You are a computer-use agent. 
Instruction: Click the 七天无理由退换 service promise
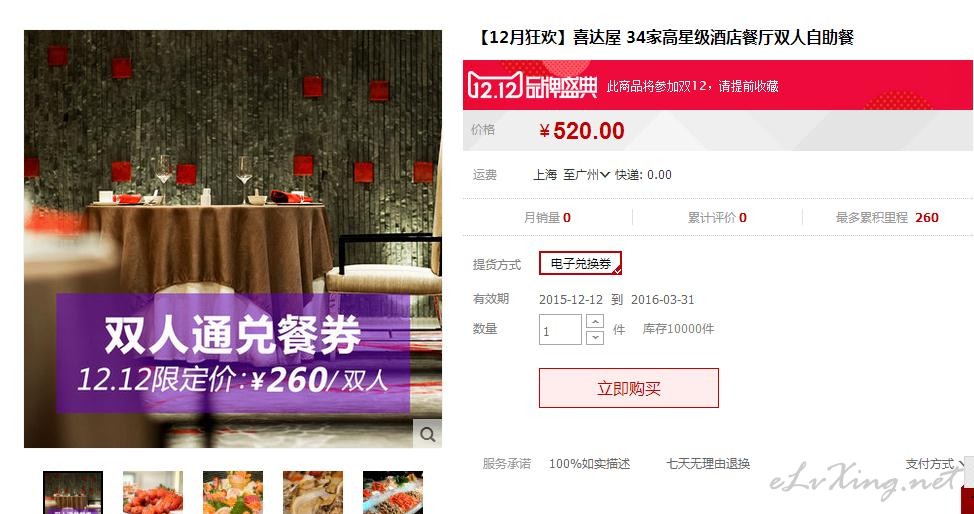click(708, 464)
